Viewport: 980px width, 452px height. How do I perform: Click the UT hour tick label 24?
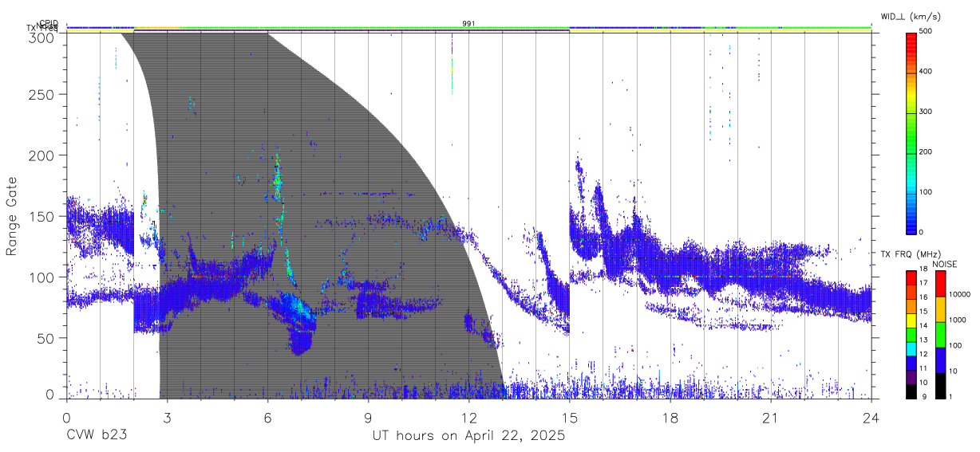tap(871, 417)
